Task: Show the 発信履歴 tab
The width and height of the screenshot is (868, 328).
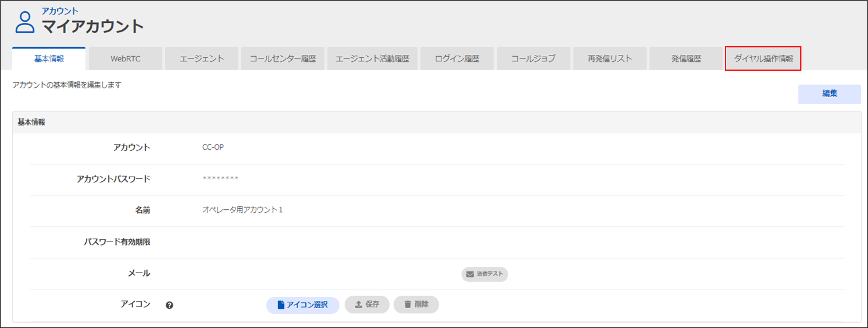Action: (x=686, y=59)
